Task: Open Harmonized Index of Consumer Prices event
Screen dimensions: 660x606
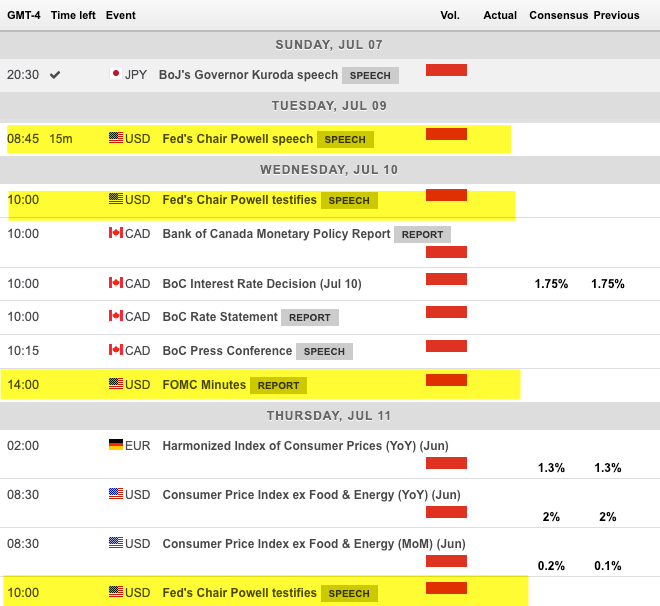Action: pyautogui.click(x=291, y=445)
